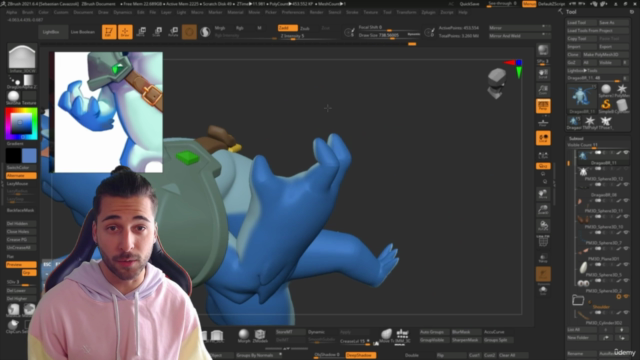Select the Rotate transform icon
The image size is (640, 360).
[173, 32]
